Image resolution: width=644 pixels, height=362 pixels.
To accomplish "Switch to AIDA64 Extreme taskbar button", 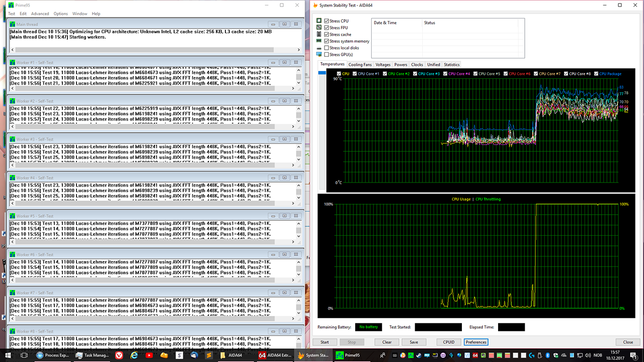I will coord(275,355).
